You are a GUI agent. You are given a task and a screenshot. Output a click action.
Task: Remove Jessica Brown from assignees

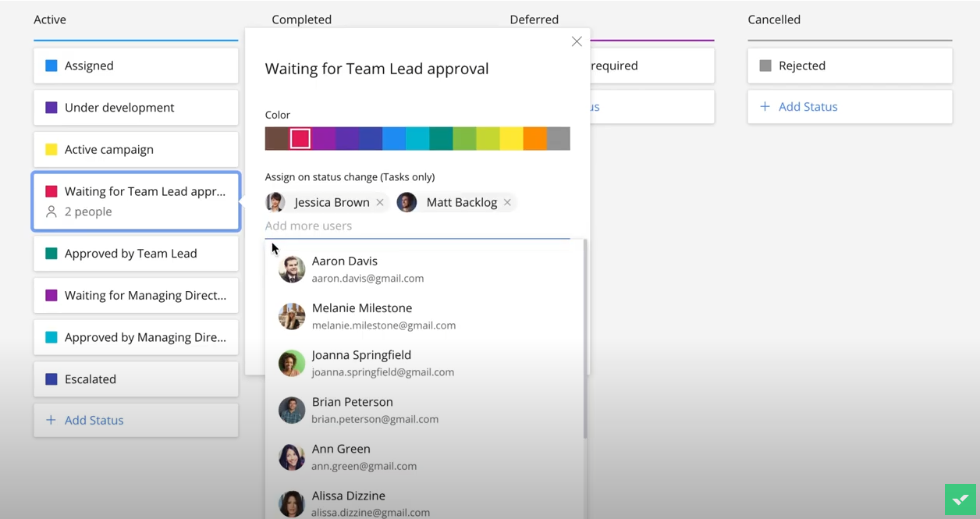(380, 202)
